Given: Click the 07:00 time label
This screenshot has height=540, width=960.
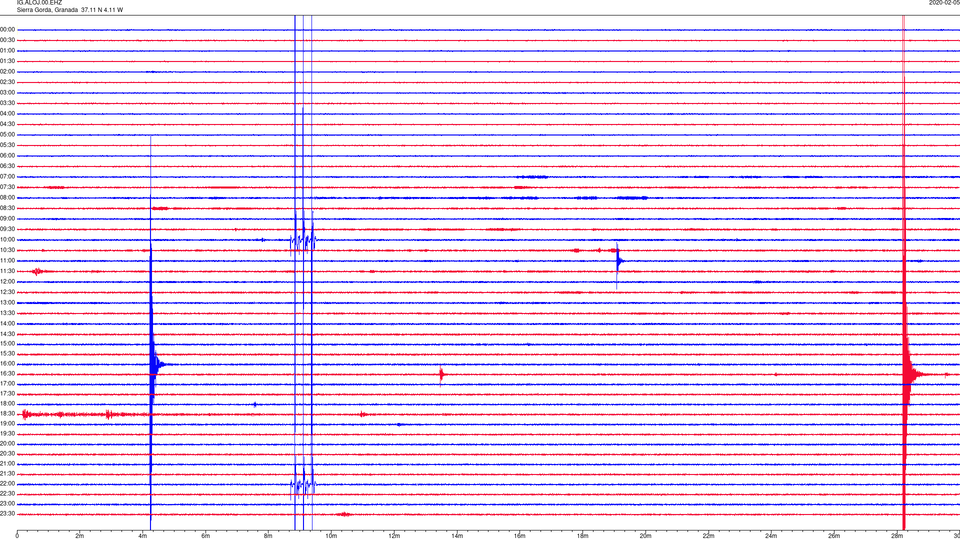Looking at the screenshot, I should tap(7, 176).
